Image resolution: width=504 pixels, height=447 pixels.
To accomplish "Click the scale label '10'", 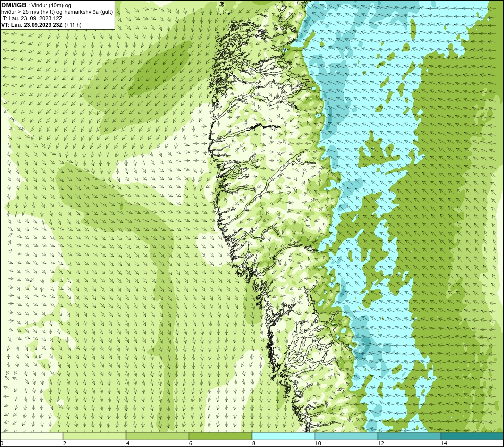I will coord(318,443).
